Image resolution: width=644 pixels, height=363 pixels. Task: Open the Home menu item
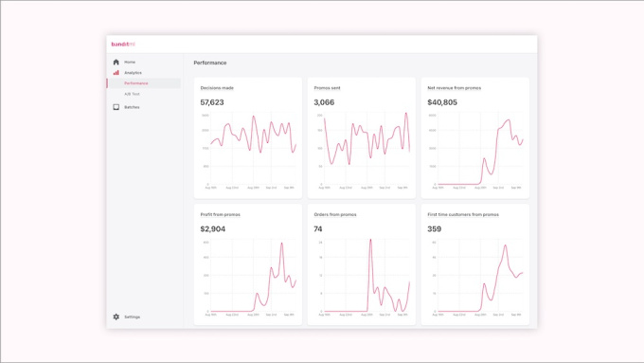click(x=130, y=62)
